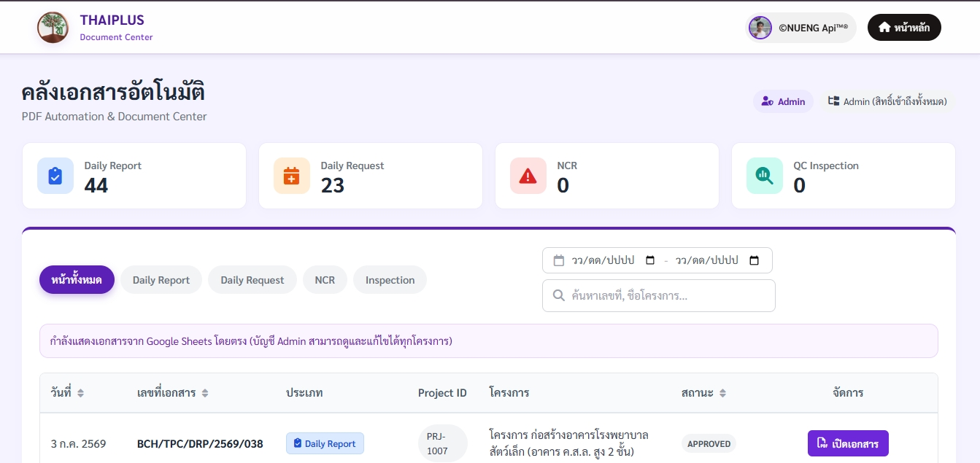
Task: Select the หน้าทั้งหมด filter tab
Action: pyautogui.click(x=77, y=280)
